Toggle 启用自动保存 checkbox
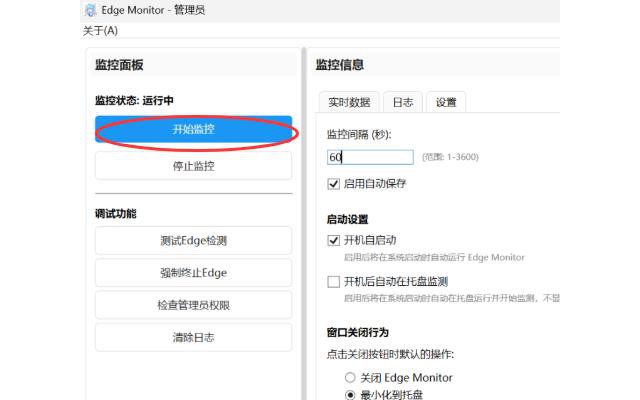Viewport: 640px width, 400px height. (333, 184)
